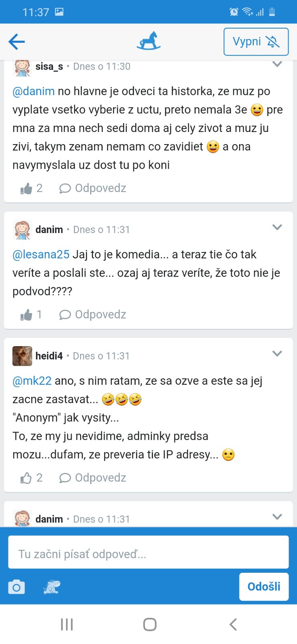The width and height of the screenshot is (297, 644).
Task: Open the rocking horse home logo
Action: coord(148,41)
